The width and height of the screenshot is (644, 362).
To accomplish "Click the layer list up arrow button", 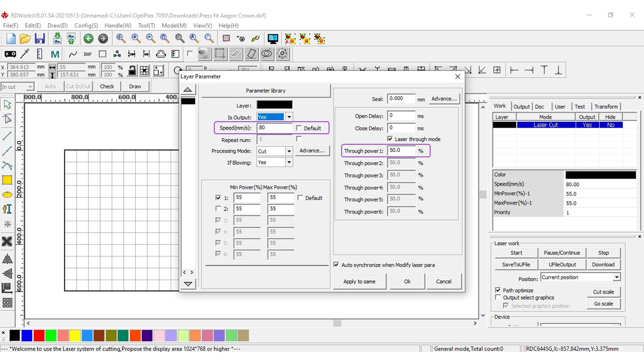I will click(188, 90).
